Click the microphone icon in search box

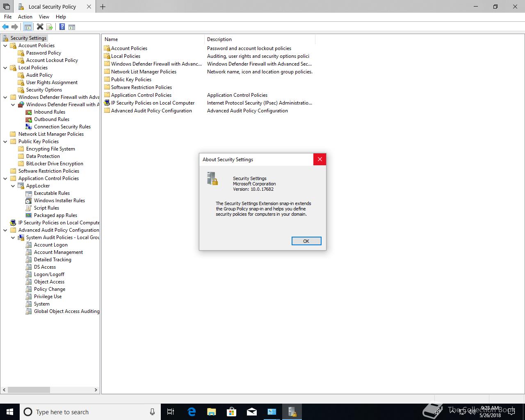tap(152, 412)
